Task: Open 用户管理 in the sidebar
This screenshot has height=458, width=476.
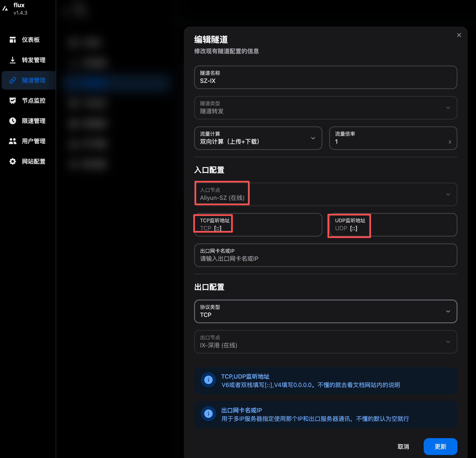Action: (34, 141)
